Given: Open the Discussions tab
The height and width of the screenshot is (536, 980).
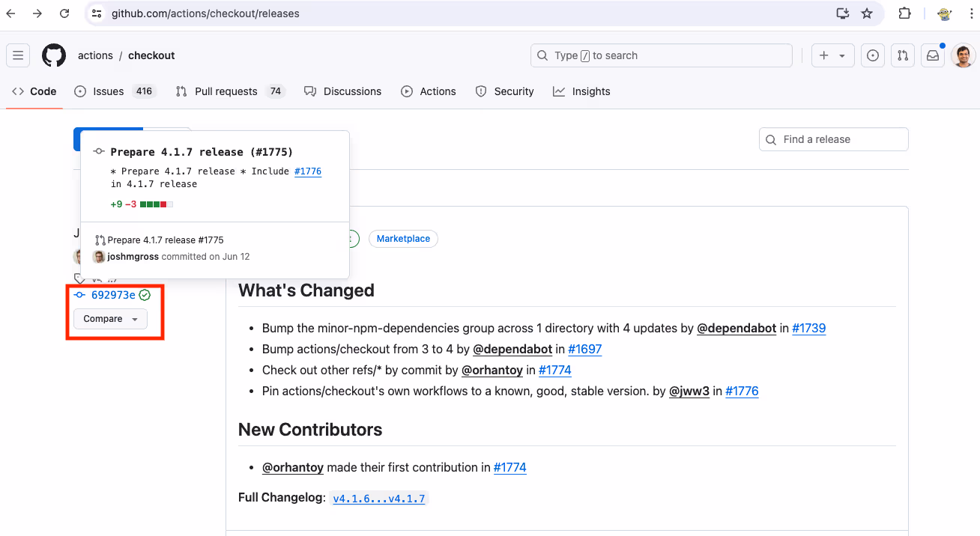Looking at the screenshot, I should 342,91.
